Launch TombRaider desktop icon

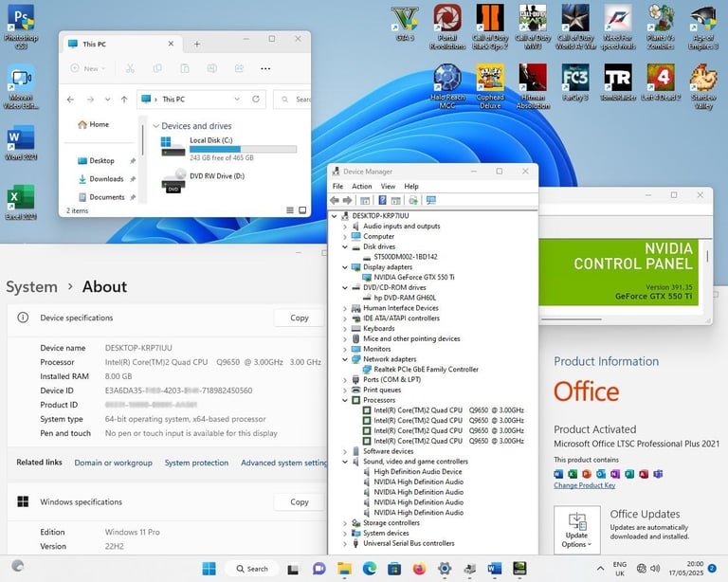point(618,82)
